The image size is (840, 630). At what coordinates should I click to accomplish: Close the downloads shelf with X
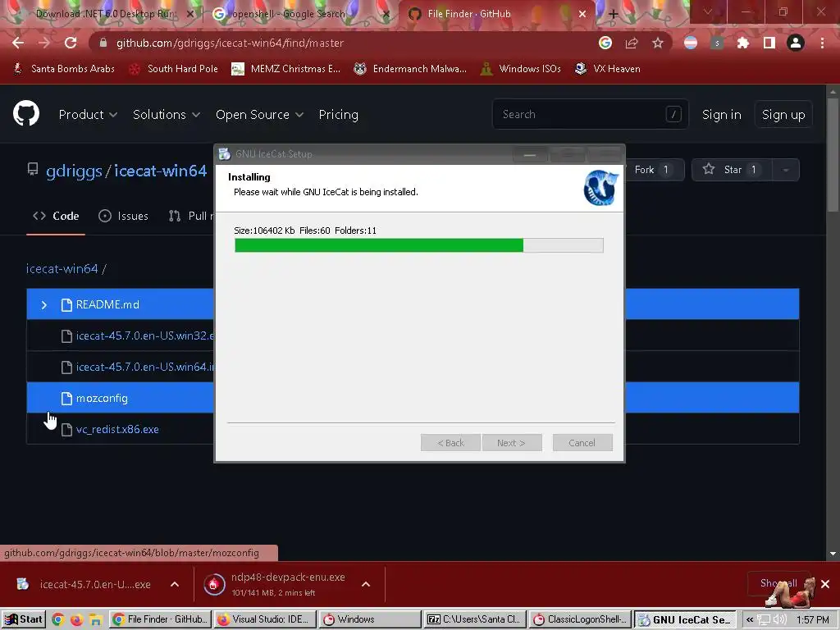click(x=825, y=584)
